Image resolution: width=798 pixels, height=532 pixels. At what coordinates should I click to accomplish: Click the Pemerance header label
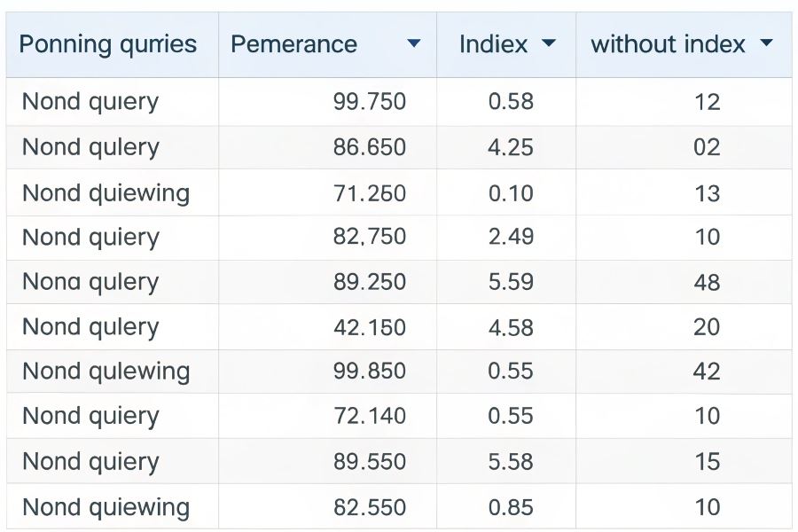pos(293,43)
